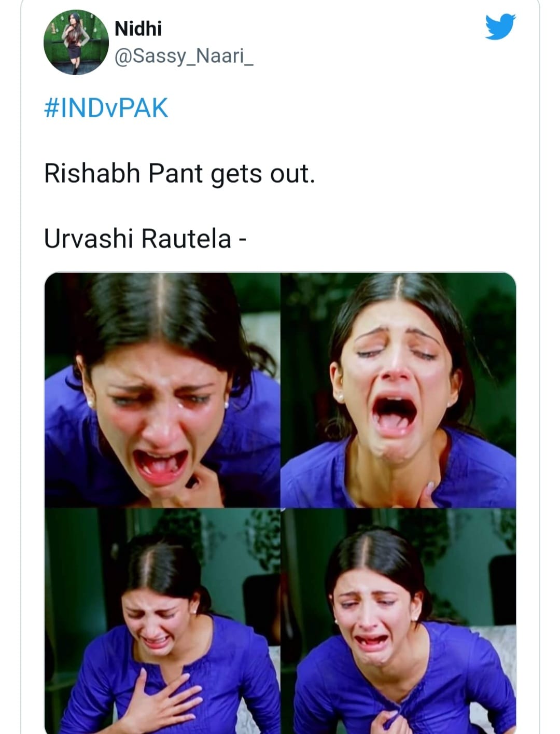Click the words gets out in the tweet
Screen dimensions: 560x734
[x=263, y=175]
